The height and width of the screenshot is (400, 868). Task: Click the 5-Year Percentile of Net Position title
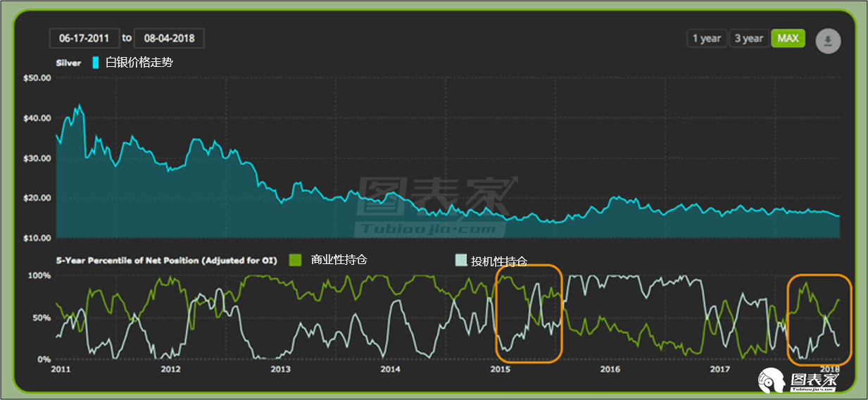(167, 260)
